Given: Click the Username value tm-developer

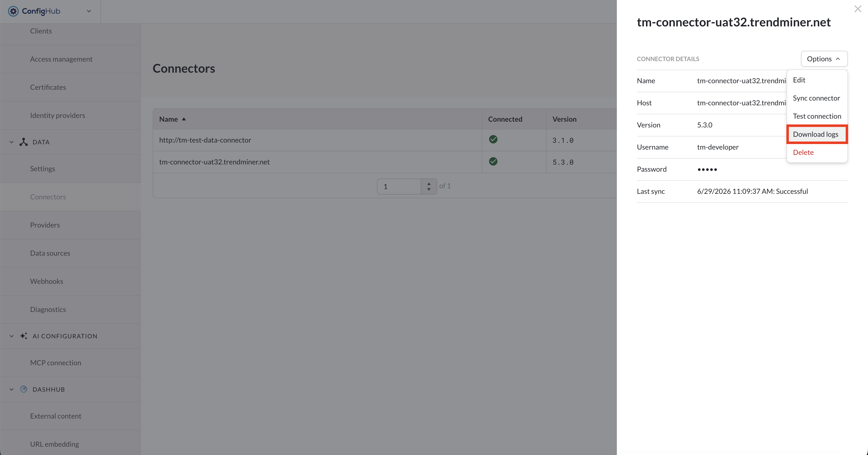Looking at the screenshot, I should tap(717, 147).
